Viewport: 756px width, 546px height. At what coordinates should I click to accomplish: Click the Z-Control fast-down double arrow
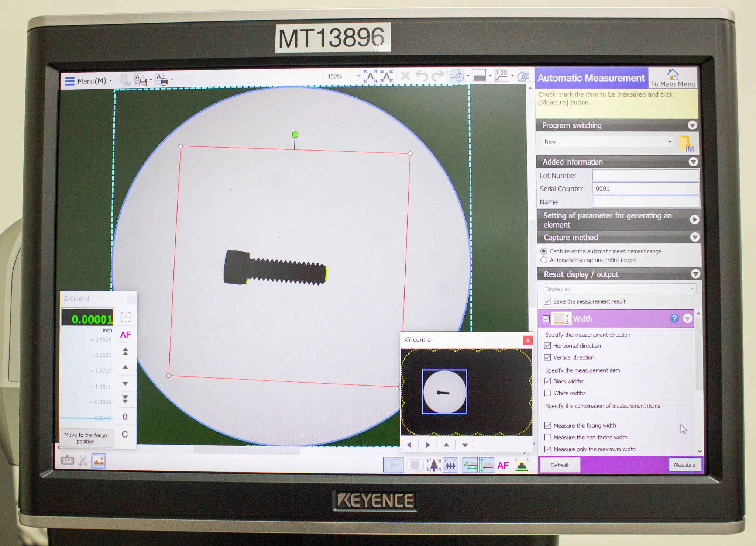tap(125, 400)
